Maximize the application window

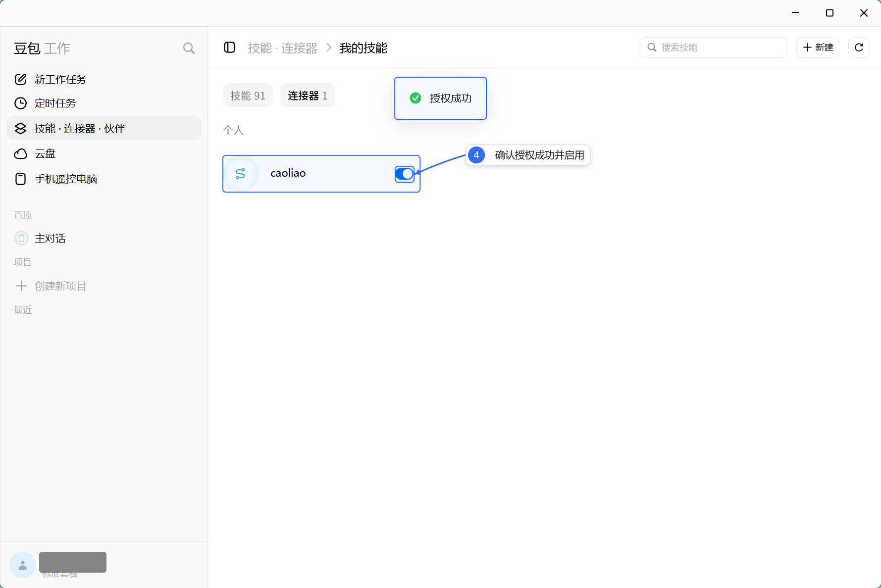[x=829, y=13]
